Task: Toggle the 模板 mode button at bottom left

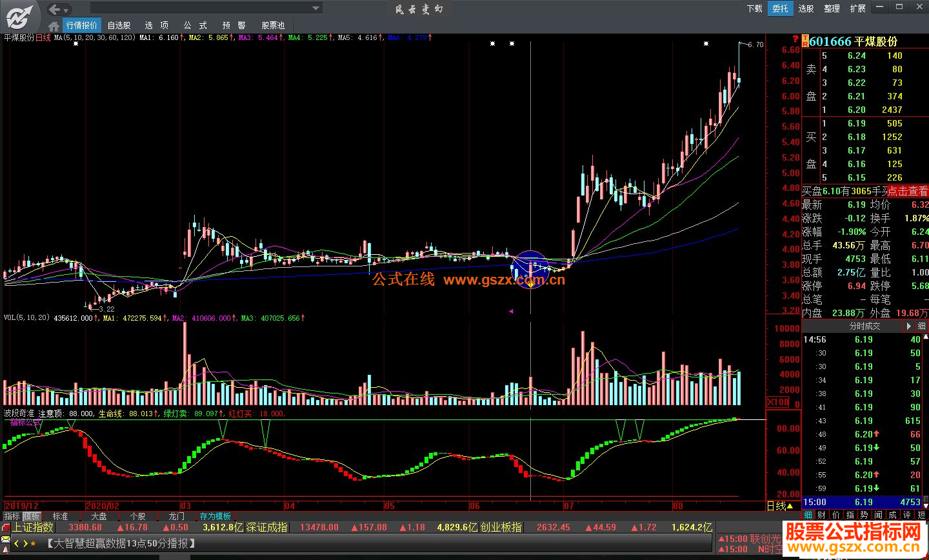Action: 32,516
